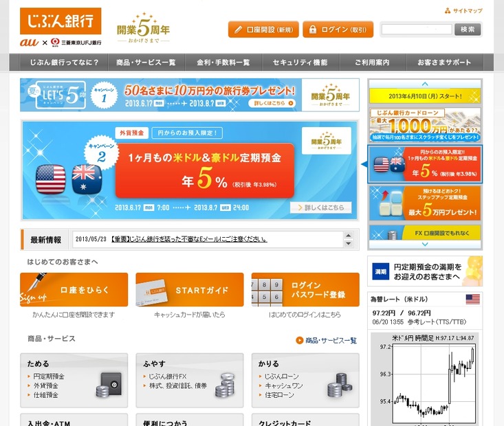Click the coin piles icon in かりる
504x426 pixels.
click(x=340, y=385)
